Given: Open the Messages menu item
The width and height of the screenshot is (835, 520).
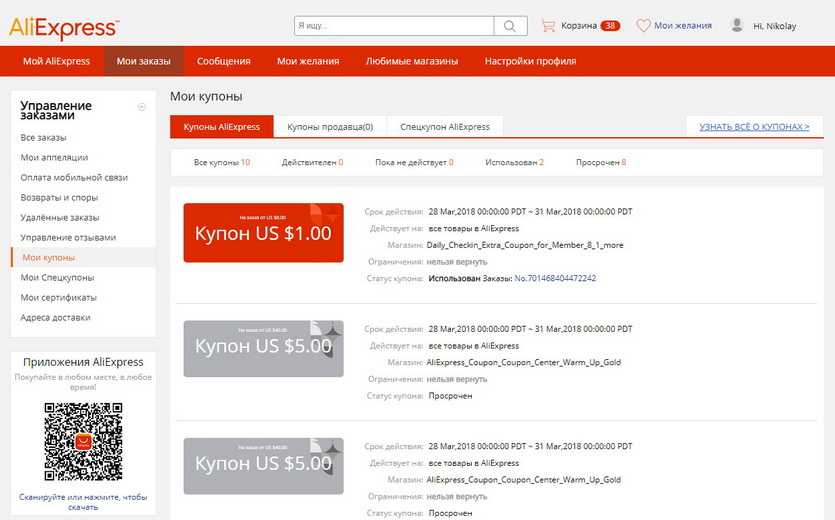Looking at the screenshot, I should (223, 61).
